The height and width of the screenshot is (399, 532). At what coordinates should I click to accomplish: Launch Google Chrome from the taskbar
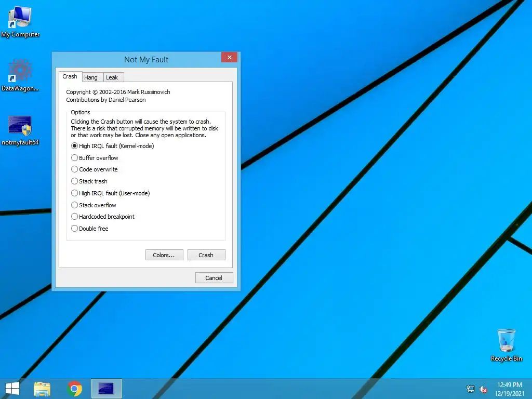tap(75, 389)
